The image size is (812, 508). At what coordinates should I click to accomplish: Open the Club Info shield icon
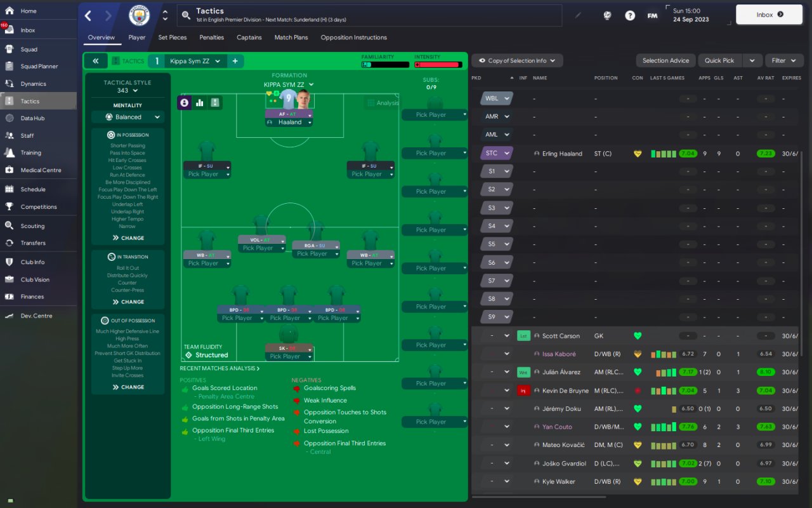(9, 262)
